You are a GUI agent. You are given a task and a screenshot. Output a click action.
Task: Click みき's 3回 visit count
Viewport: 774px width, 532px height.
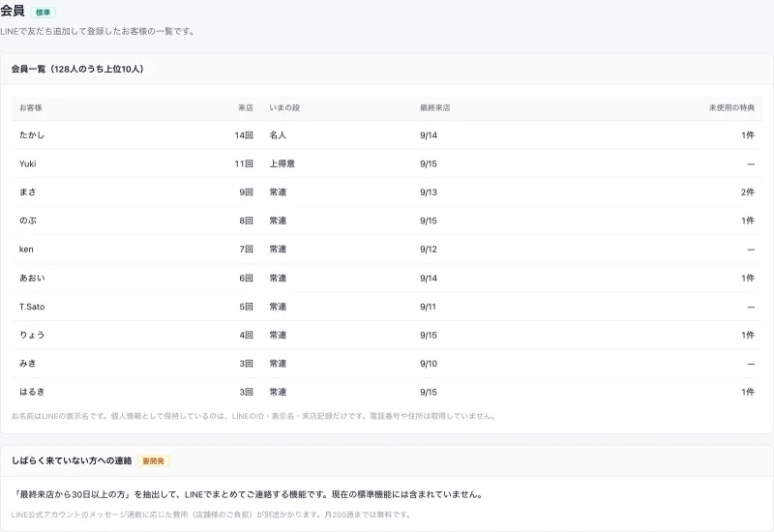coord(247,364)
